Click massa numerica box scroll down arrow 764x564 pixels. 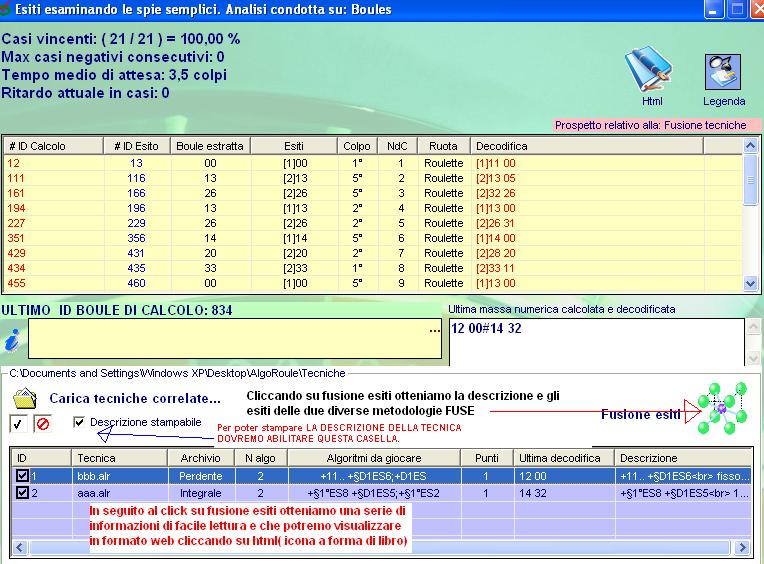(753, 358)
